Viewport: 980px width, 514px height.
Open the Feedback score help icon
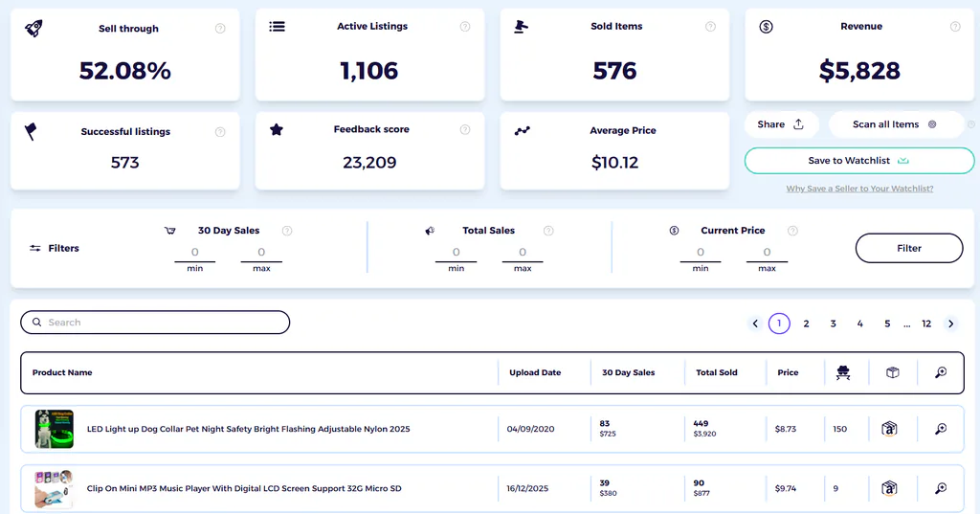coord(465,129)
